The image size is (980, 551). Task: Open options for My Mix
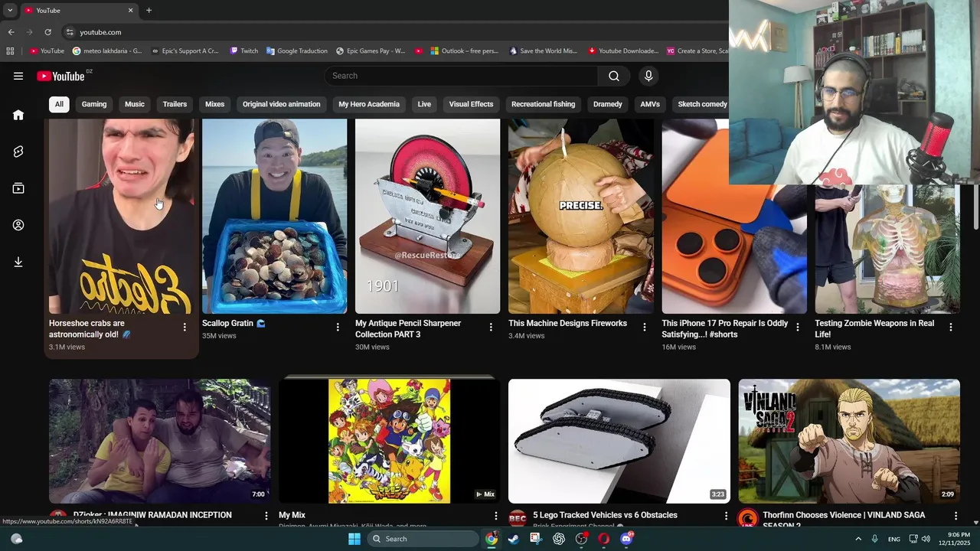[x=495, y=516]
